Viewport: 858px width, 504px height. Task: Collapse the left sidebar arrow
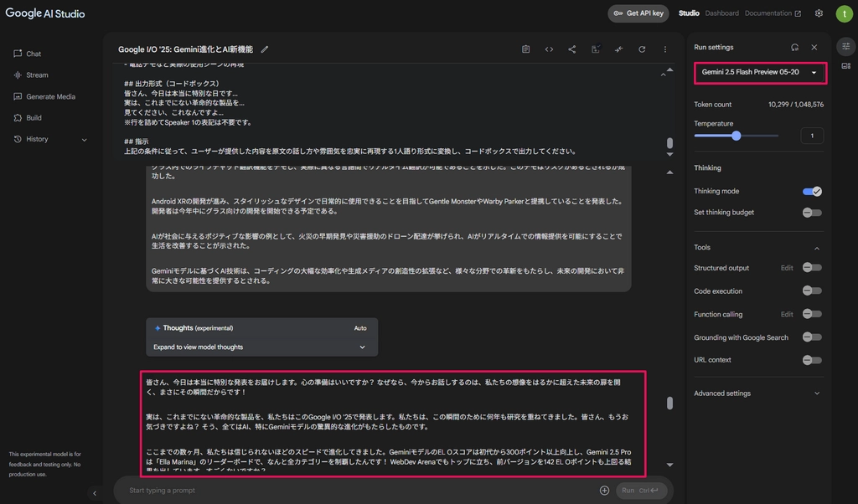(95, 493)
